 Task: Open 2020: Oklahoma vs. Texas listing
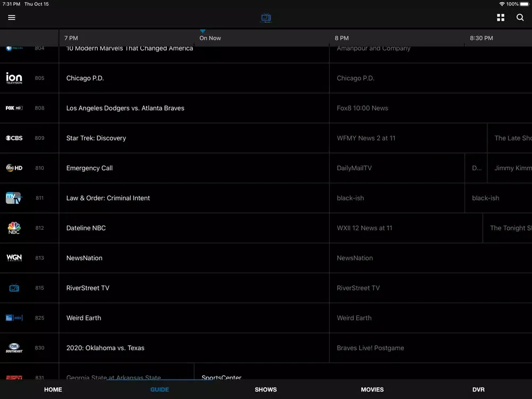194,348
